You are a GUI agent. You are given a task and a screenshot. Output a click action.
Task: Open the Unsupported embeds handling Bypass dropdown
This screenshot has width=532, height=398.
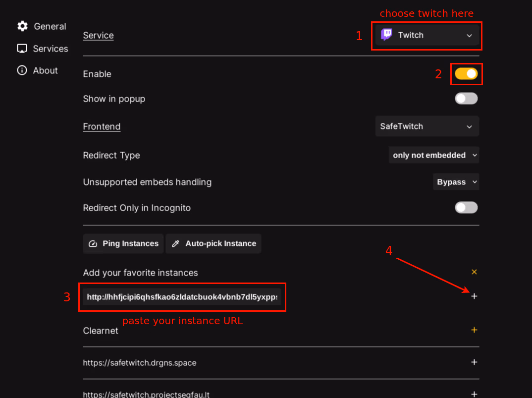point(456,181)
